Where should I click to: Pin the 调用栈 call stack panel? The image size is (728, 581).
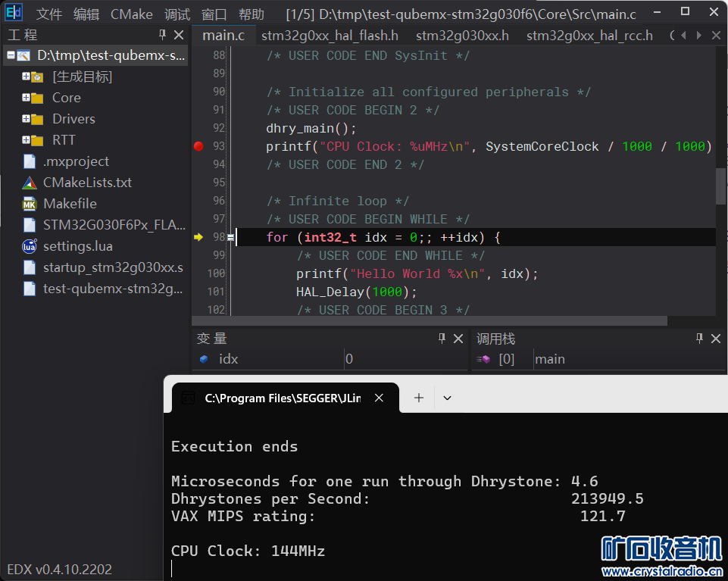(699, 339)
